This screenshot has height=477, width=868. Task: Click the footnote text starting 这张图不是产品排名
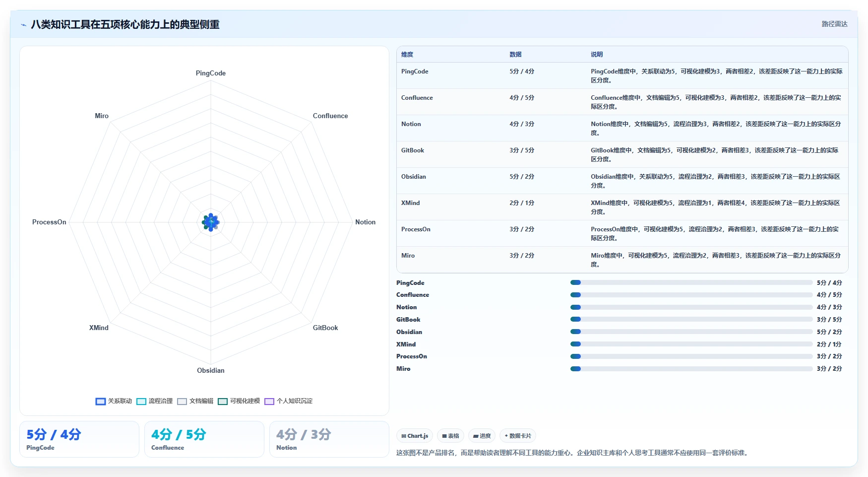573,453
